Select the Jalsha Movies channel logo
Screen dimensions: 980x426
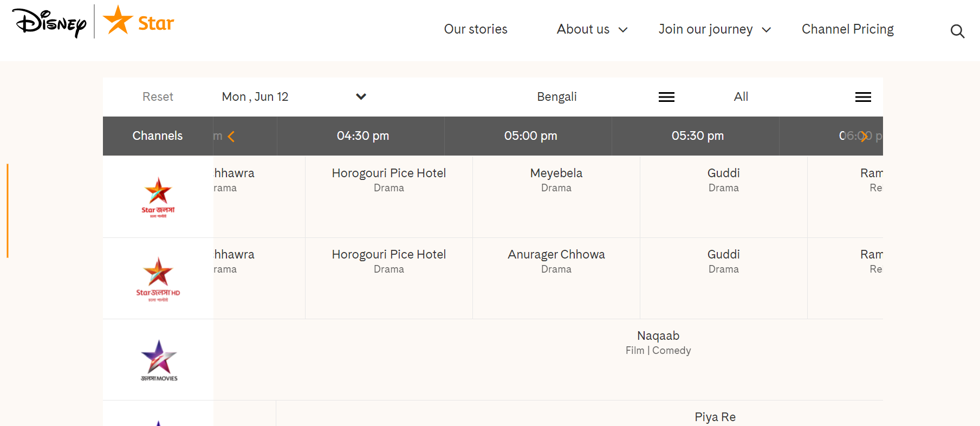point(159,360)
